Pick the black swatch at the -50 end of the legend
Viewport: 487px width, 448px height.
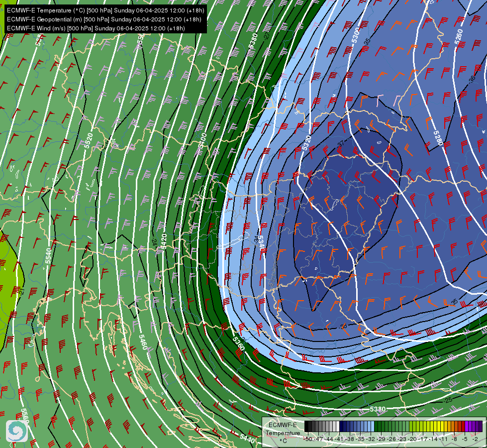(306, 426)
